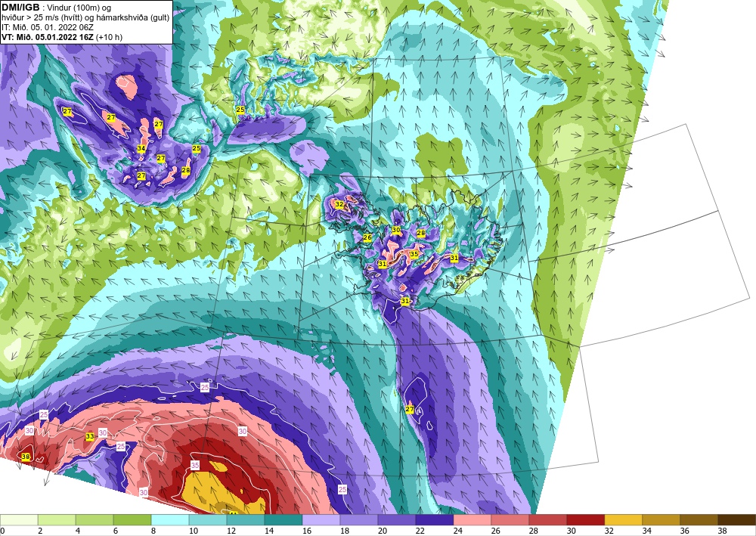Viewport: 756px width, 536px height.
Task: Click the yellow gust label 35 in central Iceland
Action: click(x=414, y=254)
